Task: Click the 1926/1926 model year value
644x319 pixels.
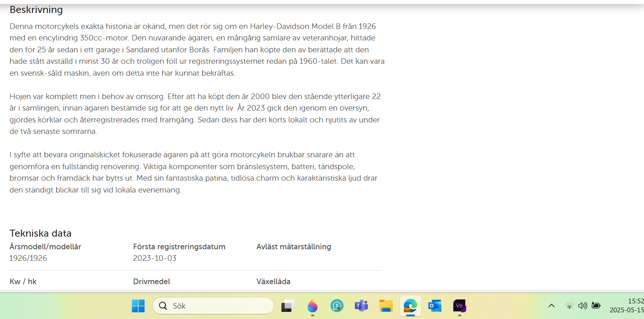Action: point(28,258)
